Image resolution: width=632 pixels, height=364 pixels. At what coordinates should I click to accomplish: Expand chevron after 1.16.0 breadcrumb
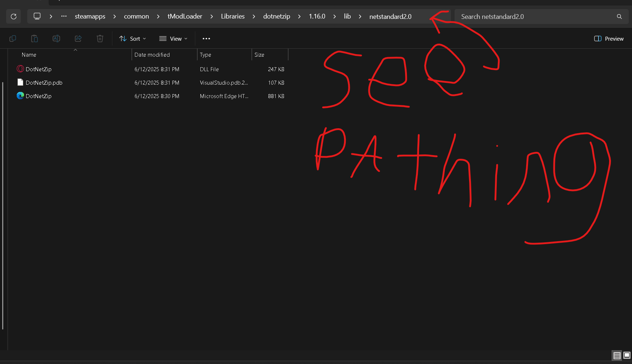coord(335,16)
